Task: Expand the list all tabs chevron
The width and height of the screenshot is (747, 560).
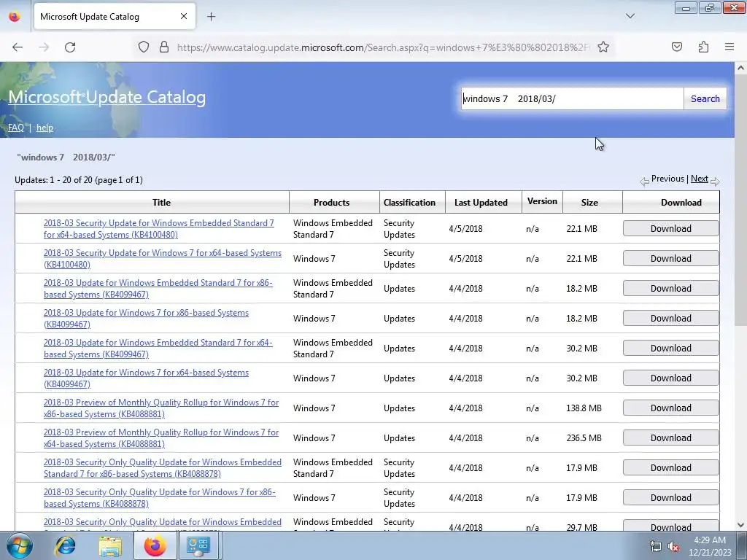Action: (x=630, y=16)
